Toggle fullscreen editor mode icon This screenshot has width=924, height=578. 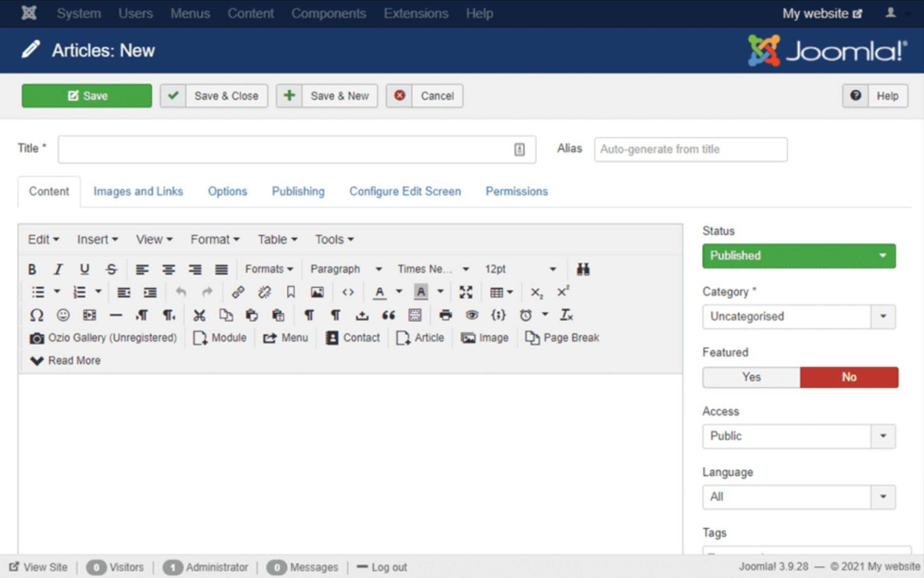tap(466, 292)
